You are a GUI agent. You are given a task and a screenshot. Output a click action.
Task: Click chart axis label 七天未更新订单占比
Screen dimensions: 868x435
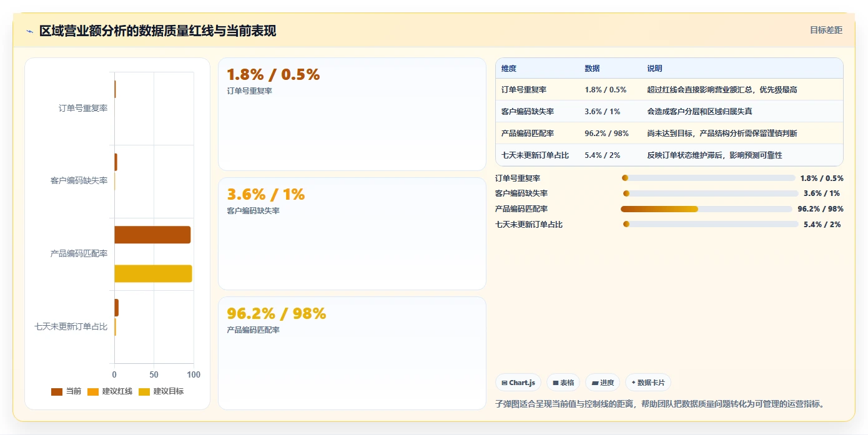tap(71, 326)
